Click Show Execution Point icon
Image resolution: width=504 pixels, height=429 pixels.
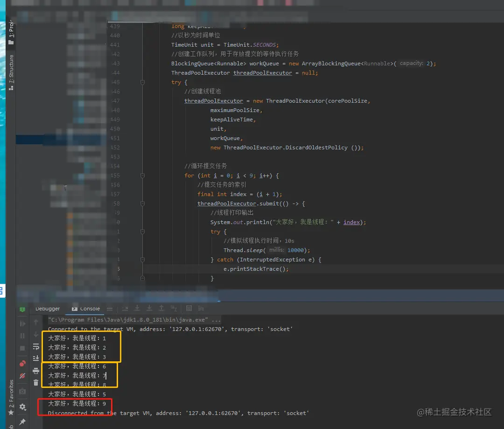pyautogui.click(x=110, y=309)
